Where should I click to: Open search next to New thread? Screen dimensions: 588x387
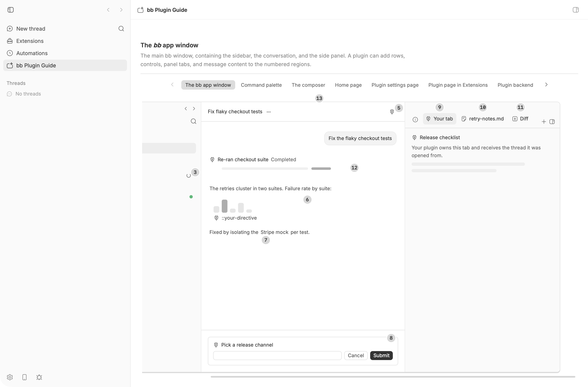pyautogui.click(x=121, y=29)
